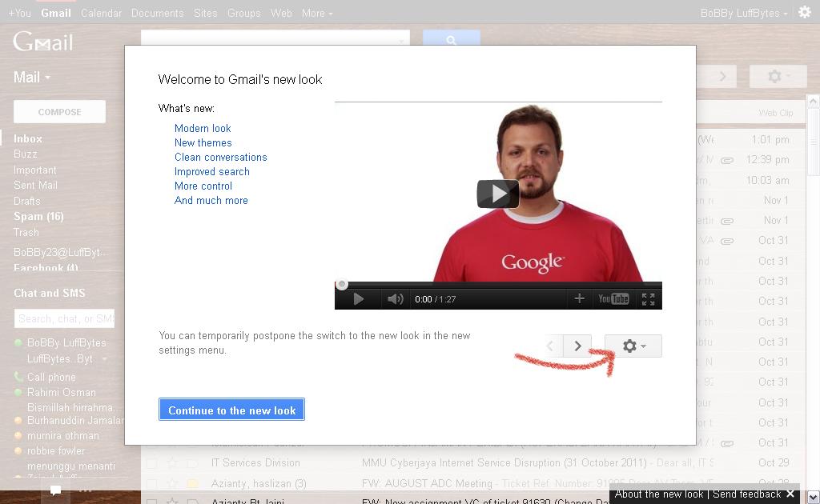Screen dimensions: 820x504
Task: Click the YouTube logo in the player
Action: click(613, 298)
